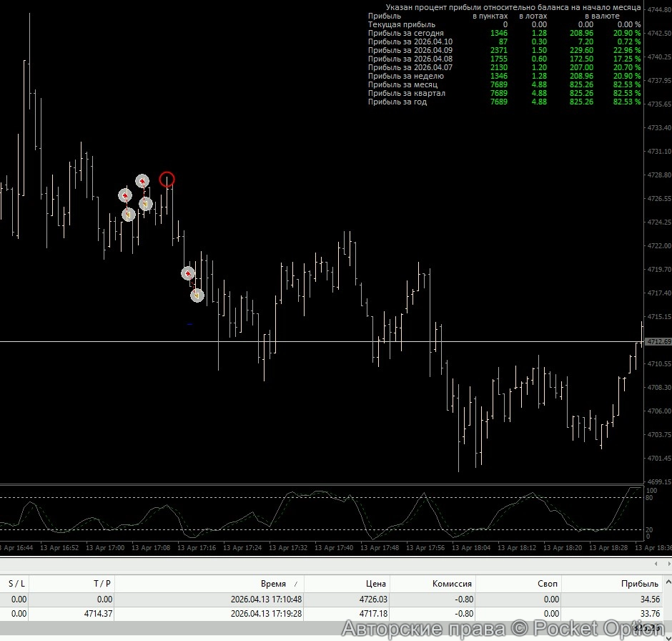The width and height of the screenshot is (672, 641).
Task: Select the red circle object on the chart
Action: [x=167, y=180]
